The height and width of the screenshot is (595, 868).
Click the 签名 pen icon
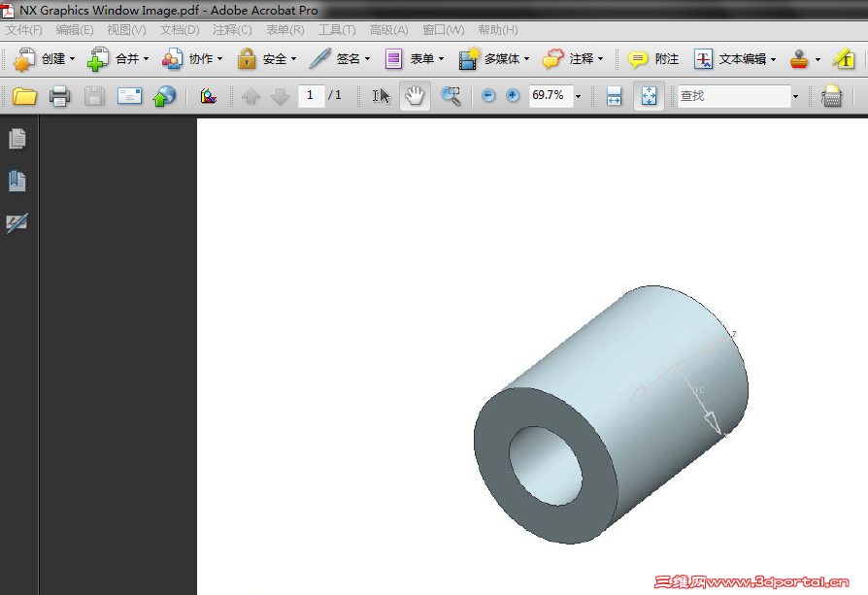320,58
